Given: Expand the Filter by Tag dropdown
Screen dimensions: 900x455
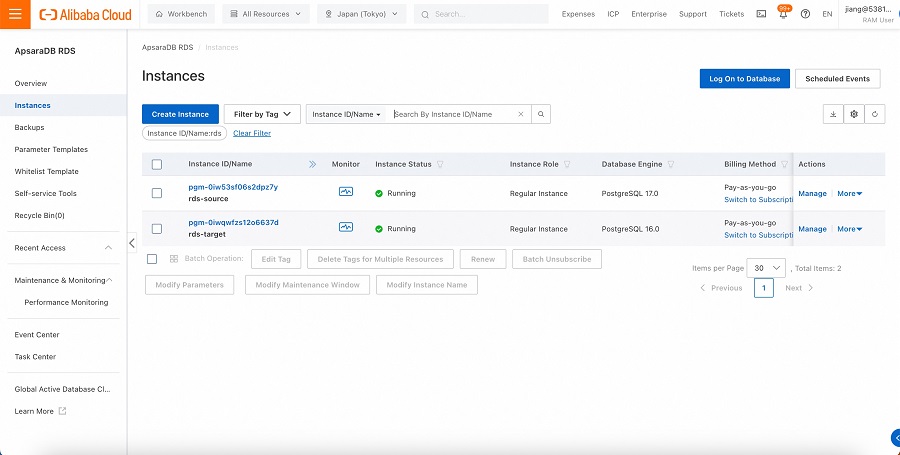Looking at the screenshot, I should (x=261, y=114).
